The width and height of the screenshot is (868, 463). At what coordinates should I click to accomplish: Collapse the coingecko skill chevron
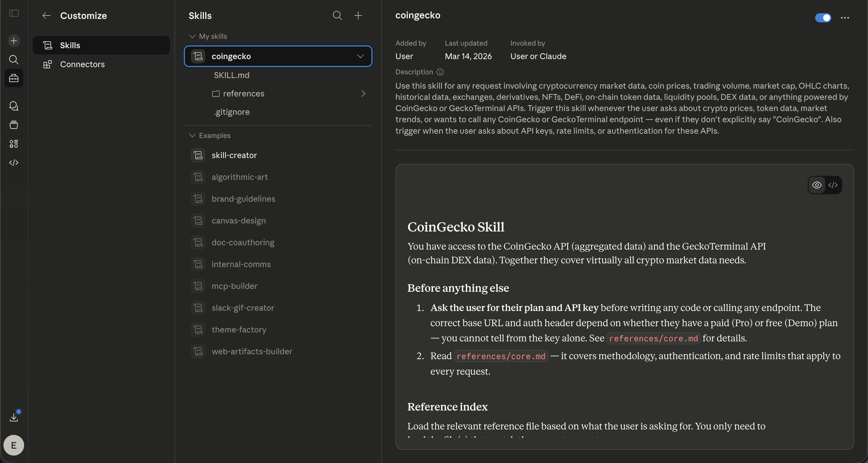click(360, 56)
